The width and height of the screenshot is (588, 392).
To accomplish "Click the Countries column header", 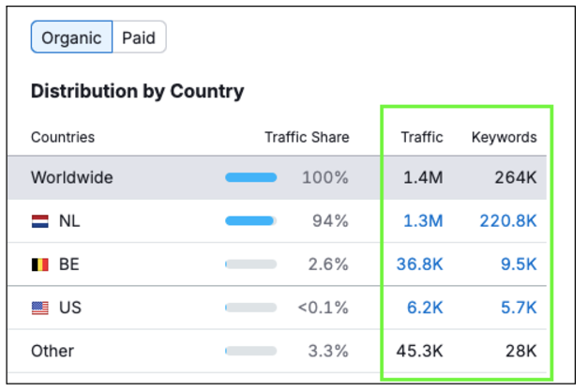I will tap(63, 137).
